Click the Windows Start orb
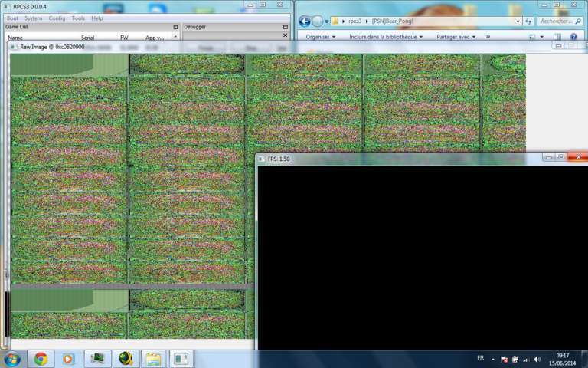588x368 pixels. tap(12, 358)
